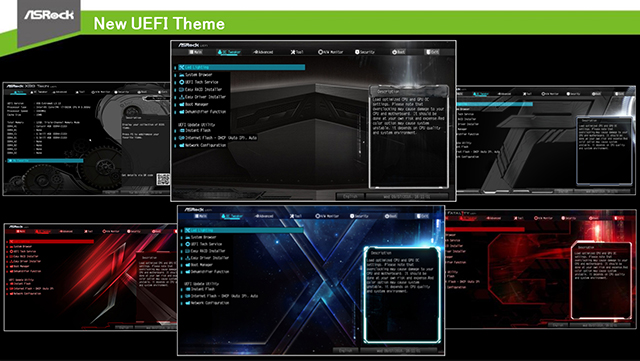The width and height of the screenshot is (640, 361).
Task: Click ASRock logo in green header banner
Action: [x=49, y=15]
